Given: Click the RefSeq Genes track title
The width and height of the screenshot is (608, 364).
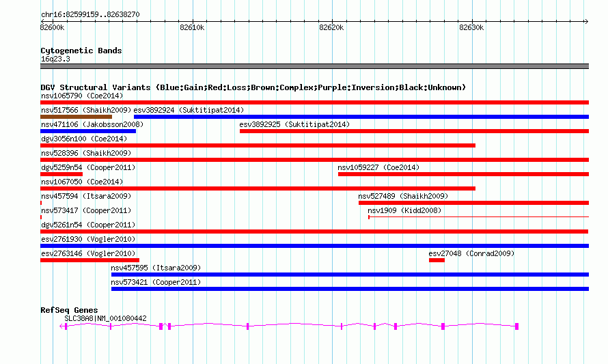Looking at the screenshot, I should tap(69, 310).
